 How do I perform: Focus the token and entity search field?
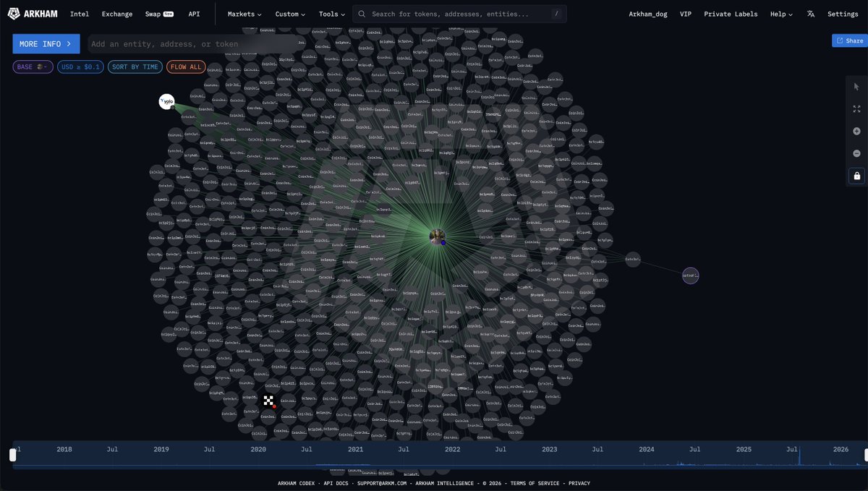[459, 14]
